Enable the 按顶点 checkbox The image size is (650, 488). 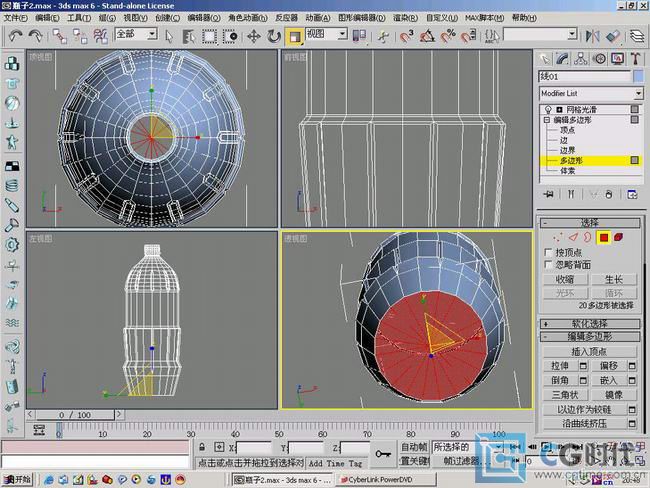548,252
